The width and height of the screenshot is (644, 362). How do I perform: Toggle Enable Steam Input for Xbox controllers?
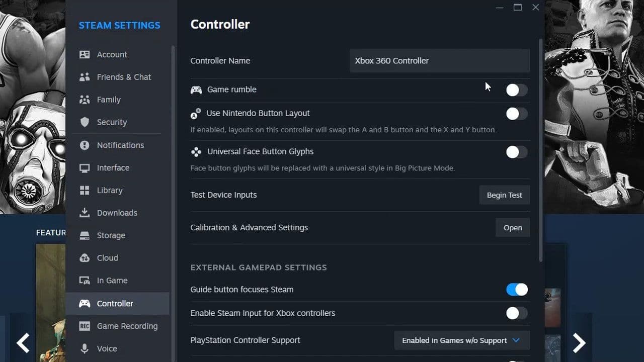click(x=517, y=313)
